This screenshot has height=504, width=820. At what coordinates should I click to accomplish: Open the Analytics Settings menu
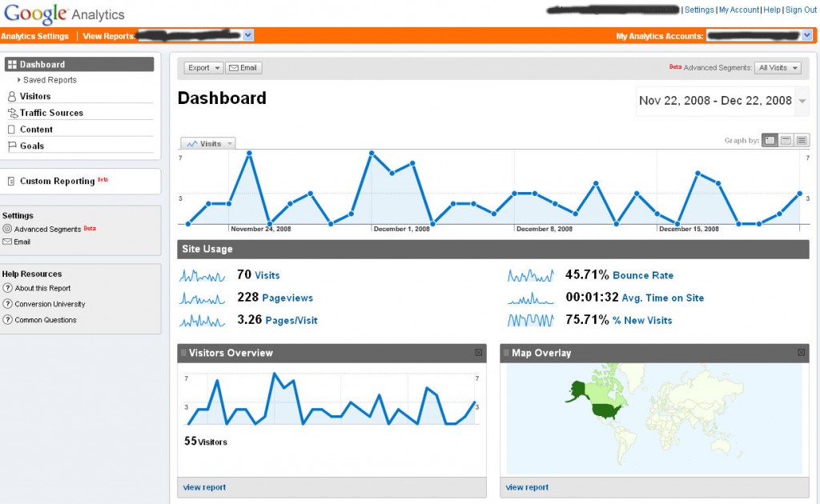(35, 35)
